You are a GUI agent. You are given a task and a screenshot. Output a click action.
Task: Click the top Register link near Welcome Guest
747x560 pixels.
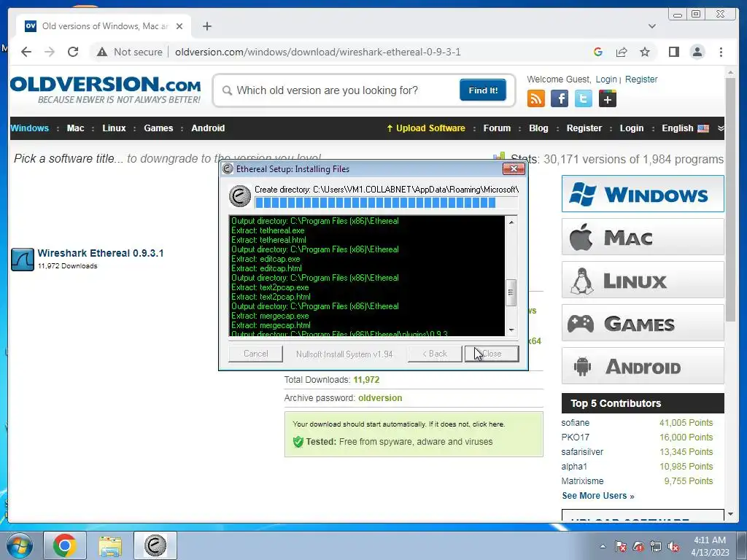coord(640,79)
